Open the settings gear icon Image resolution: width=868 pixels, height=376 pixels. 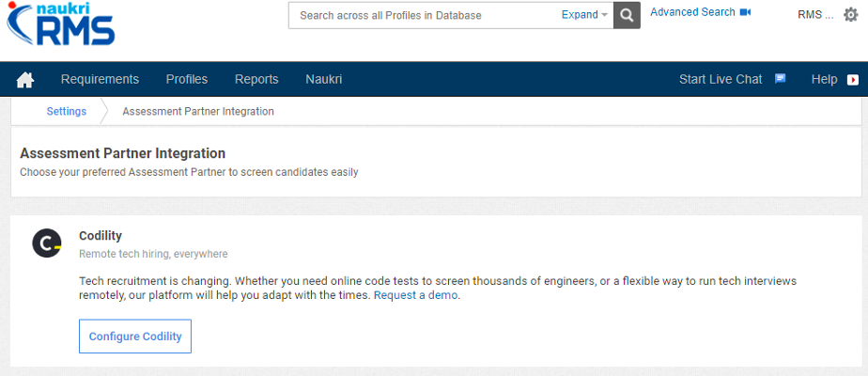pyautogui.click(x=850, y=15)
